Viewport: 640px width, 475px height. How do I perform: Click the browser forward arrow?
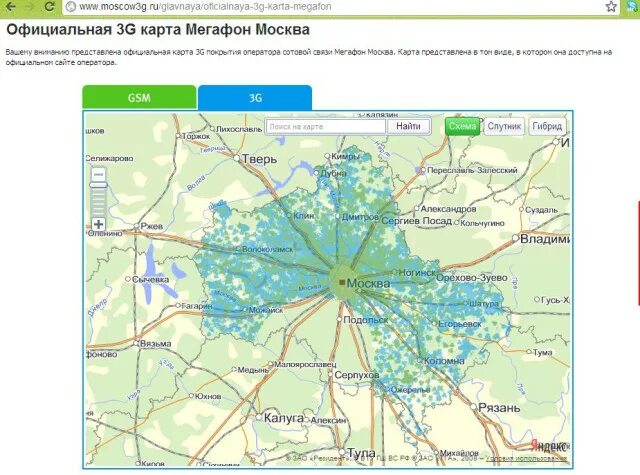[x=30, y=6]
